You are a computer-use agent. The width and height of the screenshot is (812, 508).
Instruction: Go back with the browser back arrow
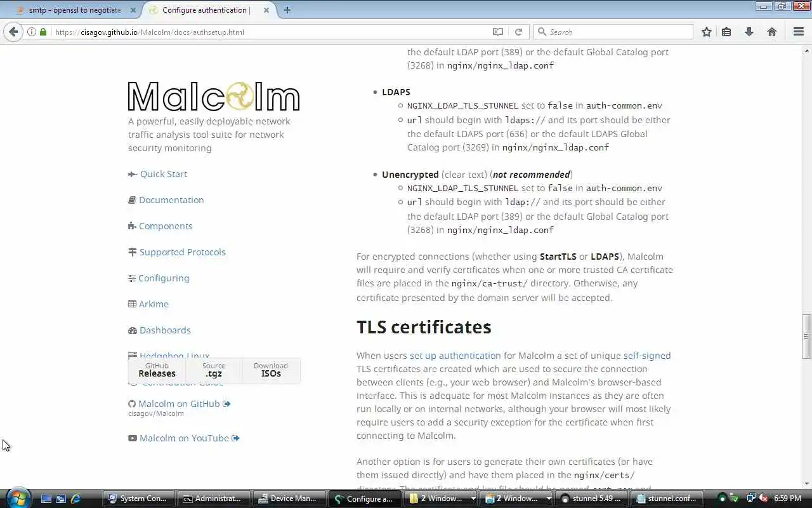(13, 32)
